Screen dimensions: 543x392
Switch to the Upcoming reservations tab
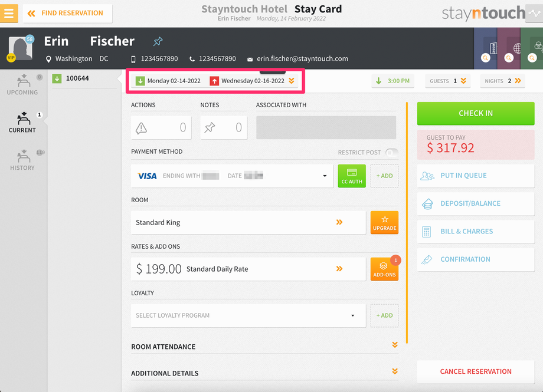(x=22, y=85)
